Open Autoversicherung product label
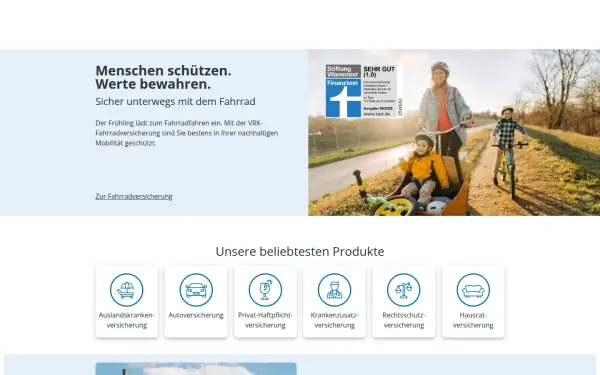The image size is (600, 375). [x=196, y=315]
